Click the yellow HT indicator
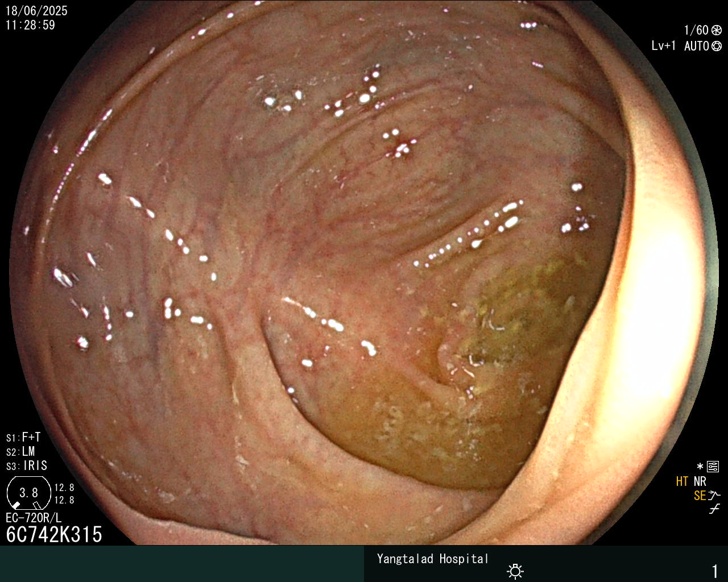The width and height of the screenshot is (728, 582). 682,481
